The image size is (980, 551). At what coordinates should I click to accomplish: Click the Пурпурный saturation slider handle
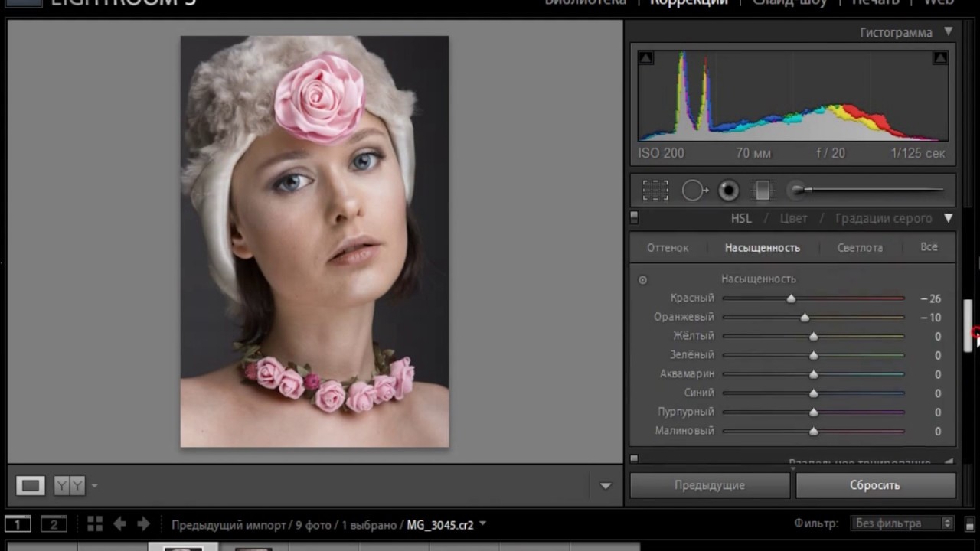pos(814,412)
